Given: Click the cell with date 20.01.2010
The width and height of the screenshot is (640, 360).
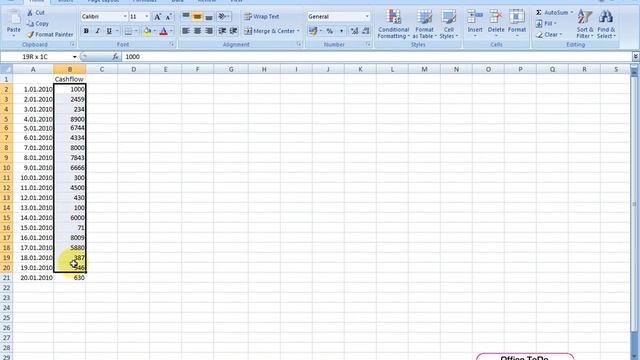Looking at the screenshot, I should point(33,278).
